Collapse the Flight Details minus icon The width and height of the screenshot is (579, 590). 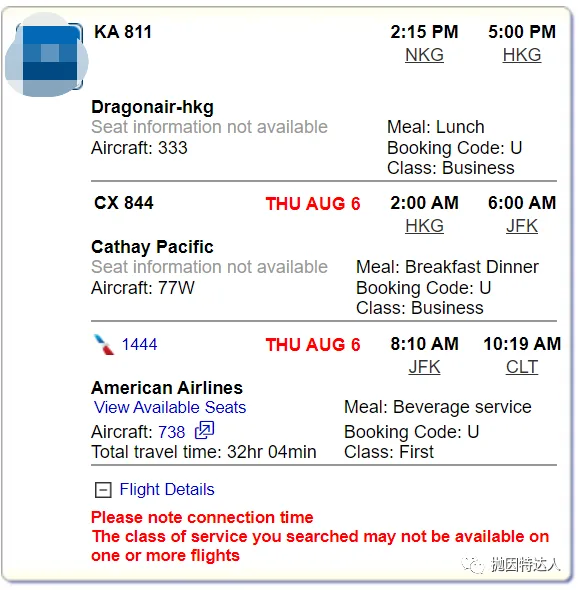[x=103, y=490]
